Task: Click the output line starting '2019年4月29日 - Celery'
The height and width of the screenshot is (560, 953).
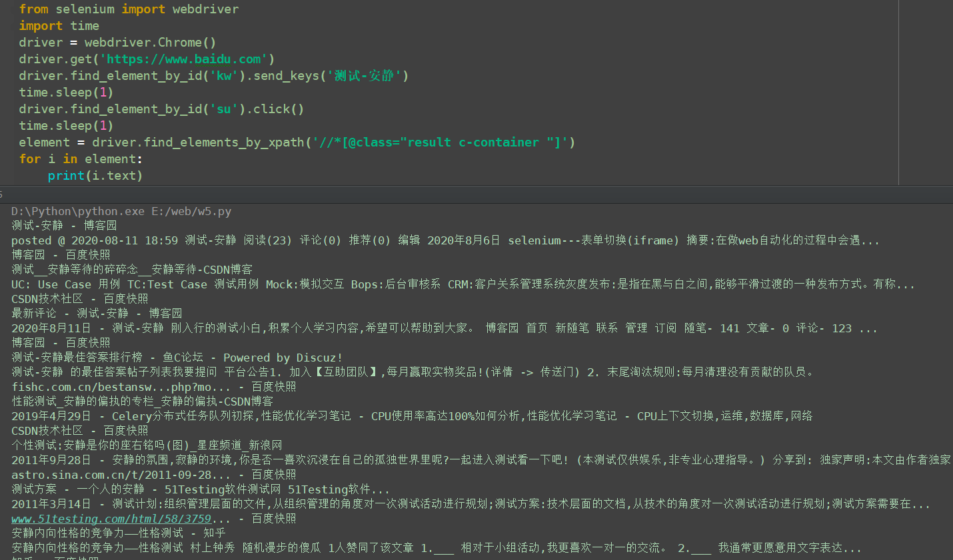Action: (x=412, y=416)
